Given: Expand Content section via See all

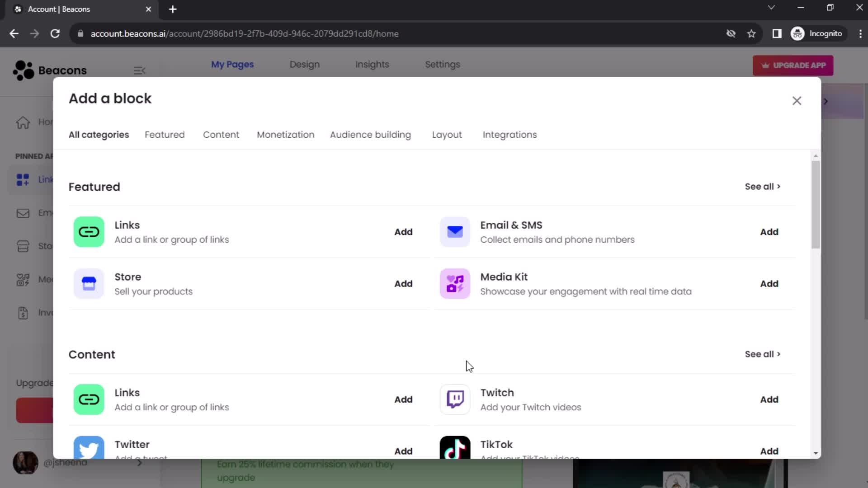Looking at the screenshot, I should tap(763, 354).
